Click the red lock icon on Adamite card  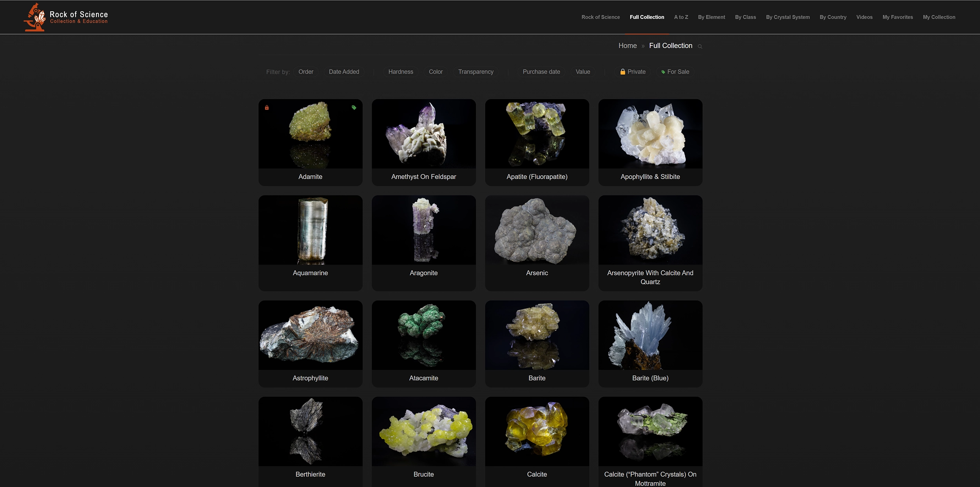(x=267, y=107)
